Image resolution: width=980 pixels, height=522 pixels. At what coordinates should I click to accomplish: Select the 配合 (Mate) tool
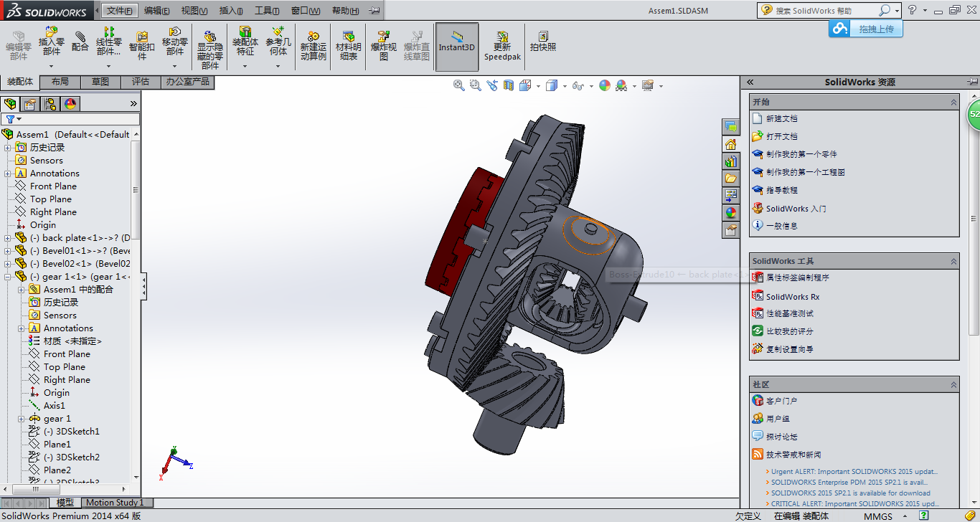click(x=80, y=42)
